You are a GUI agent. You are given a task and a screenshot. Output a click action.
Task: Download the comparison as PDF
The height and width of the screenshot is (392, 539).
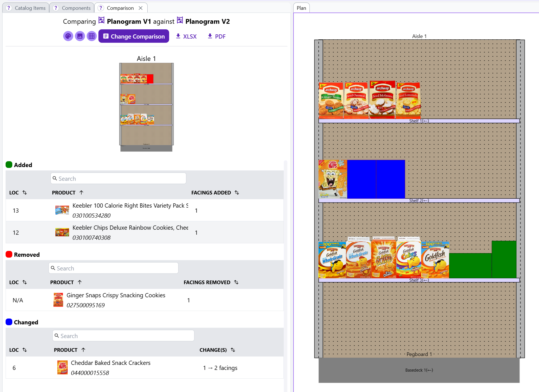(216, 36)
